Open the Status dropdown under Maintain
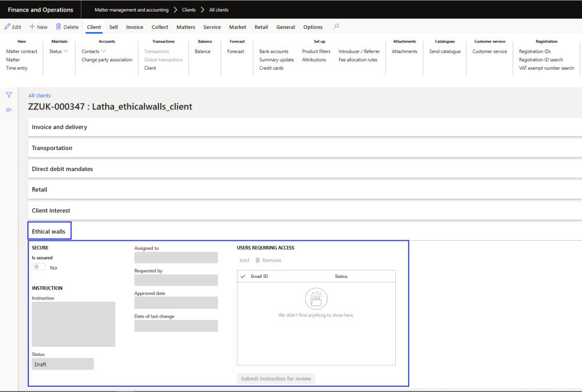The image size is (582, 392). [x=59, y=51]
